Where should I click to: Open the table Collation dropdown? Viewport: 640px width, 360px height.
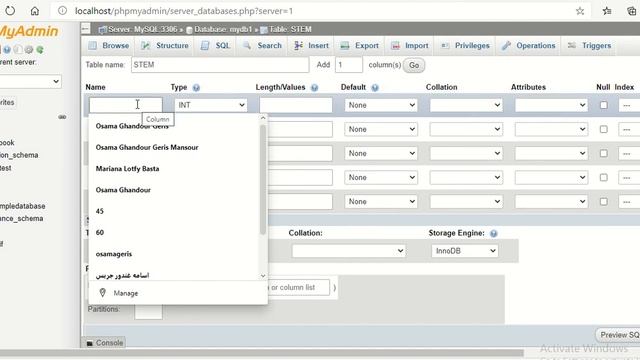(x=349, y=251)
